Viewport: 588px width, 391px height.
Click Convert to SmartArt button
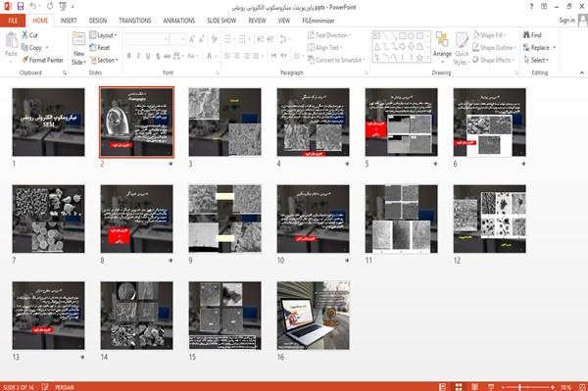click(x=336, y=60)
